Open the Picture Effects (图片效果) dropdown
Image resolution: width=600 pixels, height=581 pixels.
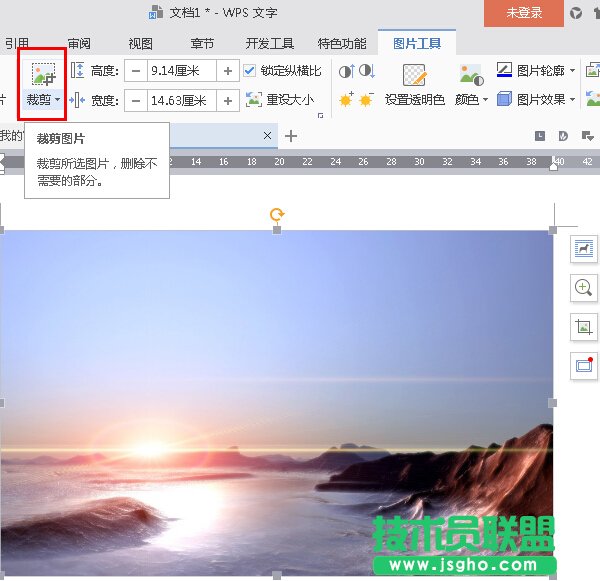572,100
